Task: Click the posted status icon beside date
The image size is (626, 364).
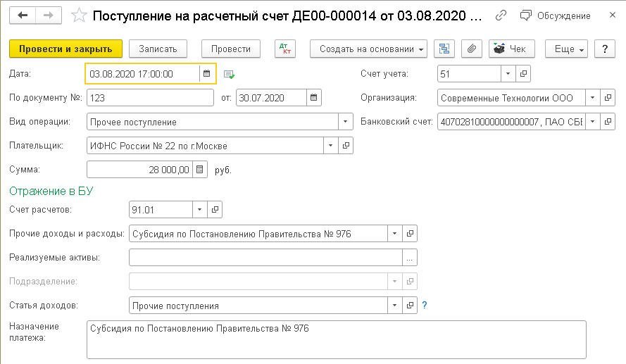Action: click(229, 74)
